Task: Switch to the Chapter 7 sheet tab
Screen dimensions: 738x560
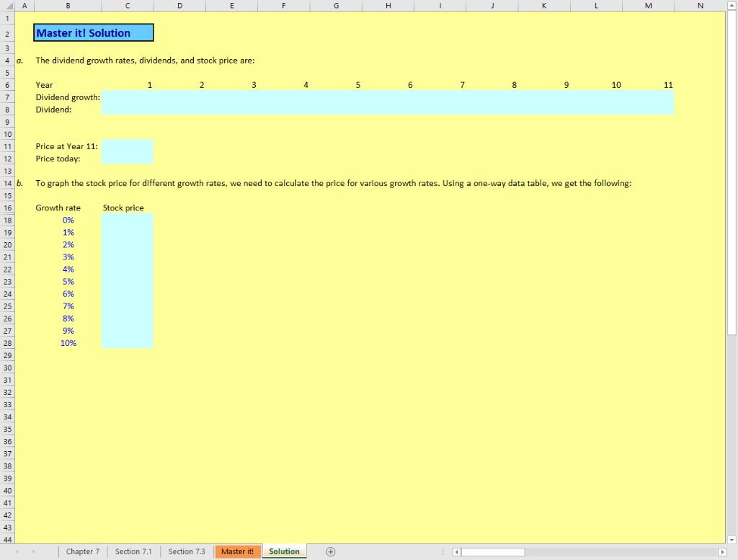Action: pyautogui.click(x=82, y=551)
